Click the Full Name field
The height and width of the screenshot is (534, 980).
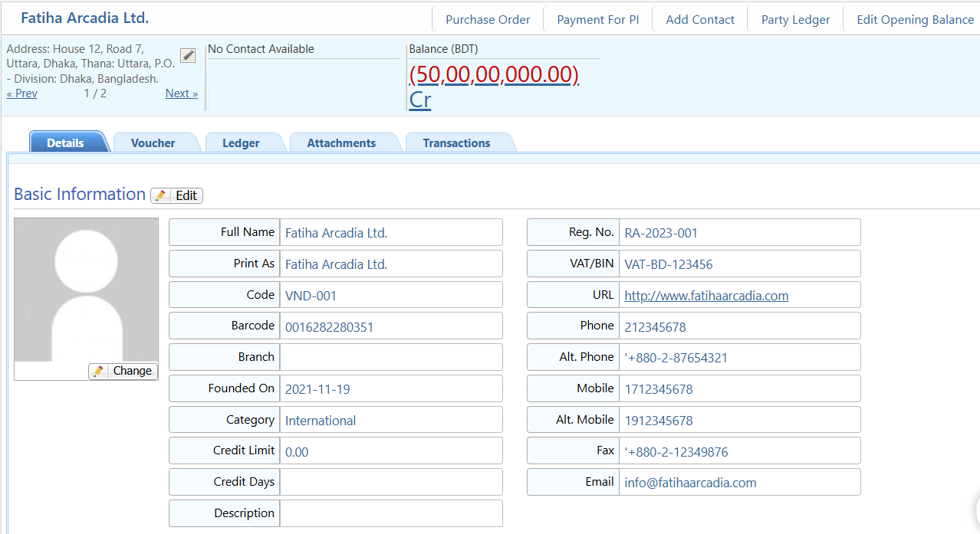[391, 231]
